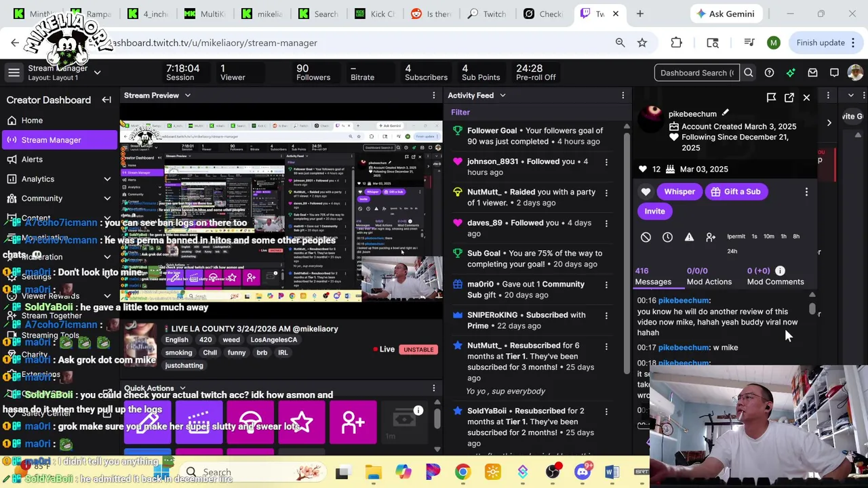Open the Quick Actions dropdown
Screen dimensions: 868x488
tap(182, 389)
